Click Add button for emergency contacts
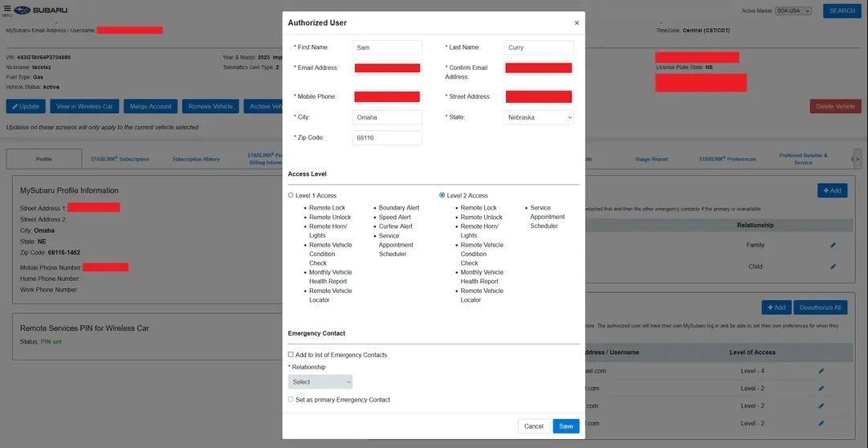This screenshot has height=448, width=868. pos(832,190)
